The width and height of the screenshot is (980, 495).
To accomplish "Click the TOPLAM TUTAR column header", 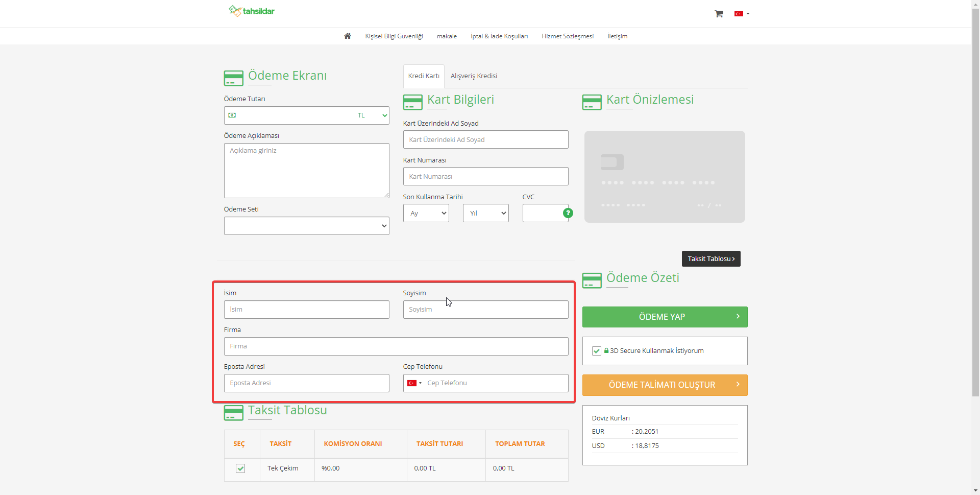I will [x=520, y=444].
